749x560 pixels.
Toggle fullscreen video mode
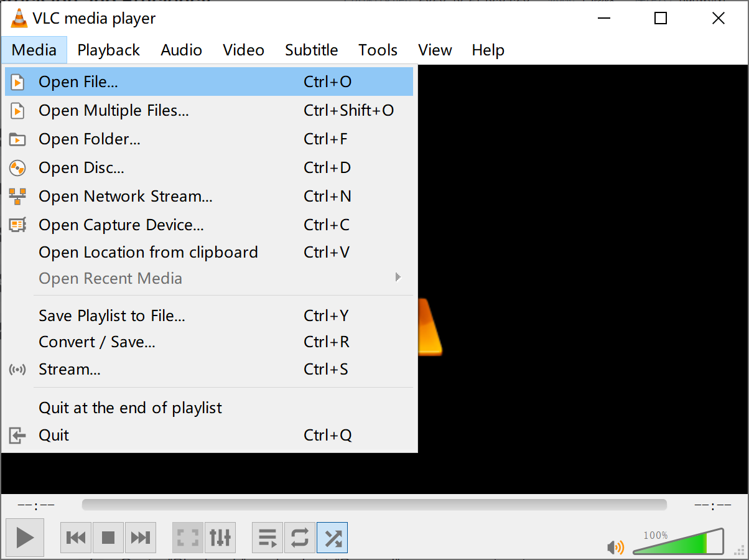coord(187,537)
